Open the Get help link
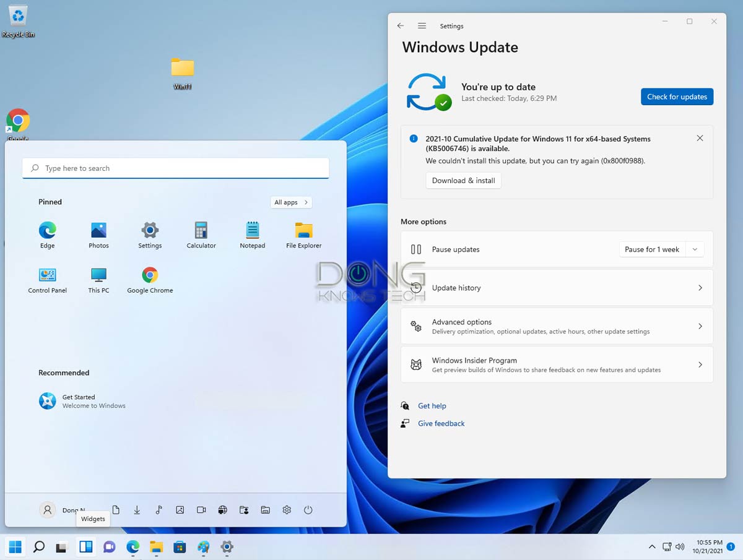 coord(432,406)
